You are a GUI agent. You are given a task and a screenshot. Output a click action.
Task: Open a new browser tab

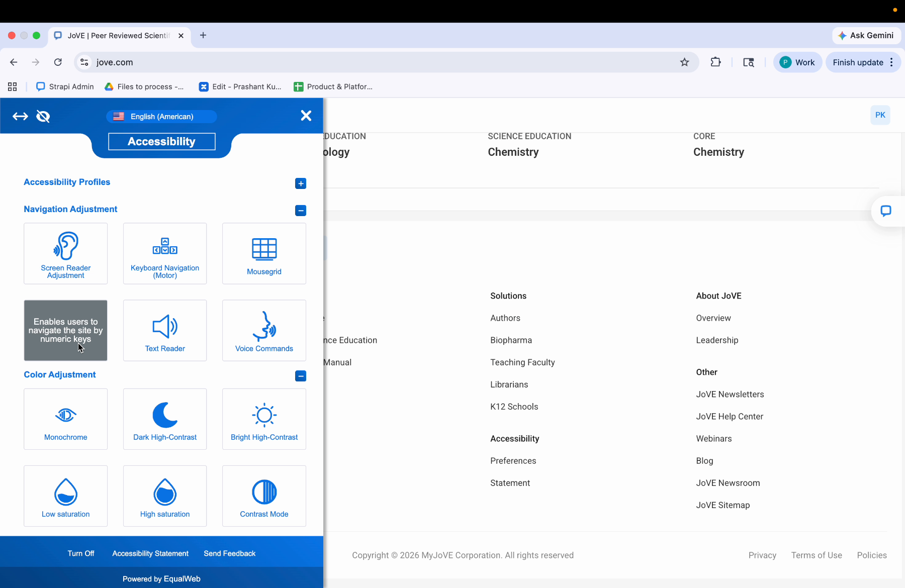pyautogui.click(x=203, y=35)
